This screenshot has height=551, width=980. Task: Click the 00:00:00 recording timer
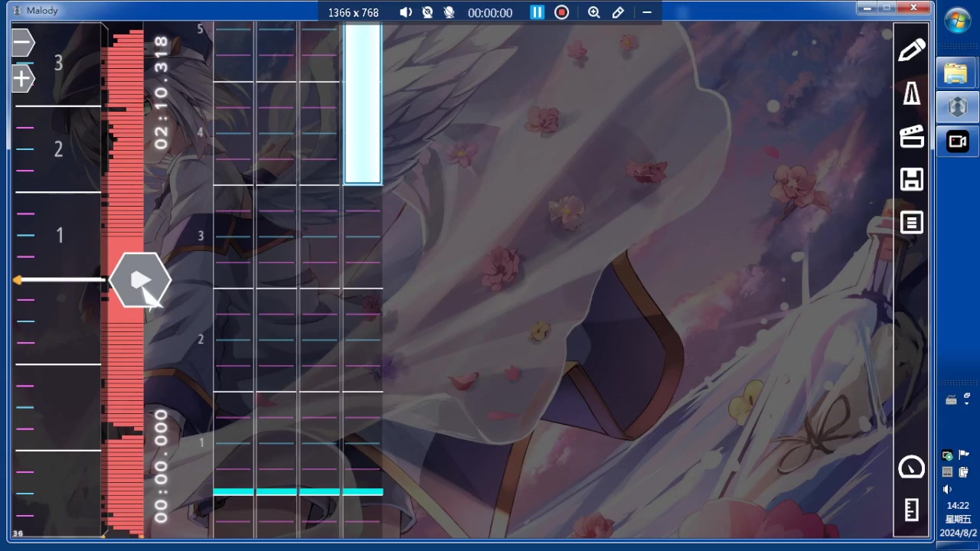[490, 12]
